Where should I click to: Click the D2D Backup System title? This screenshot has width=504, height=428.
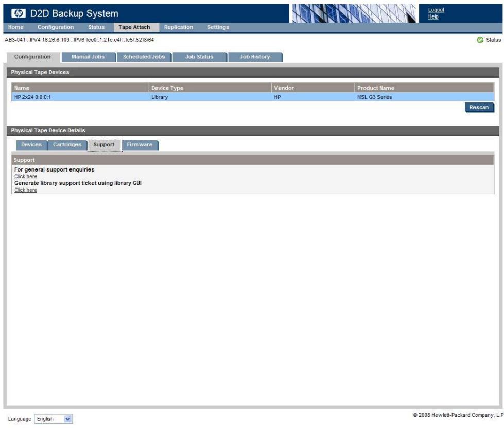click(74, 13)
